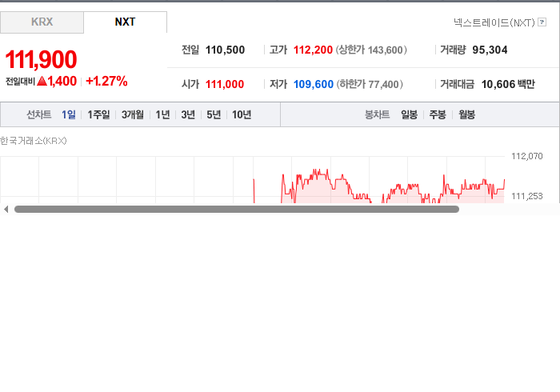Select the 1주일 line chart period
This screenshot has height=392, width=560.
(98, 114)
